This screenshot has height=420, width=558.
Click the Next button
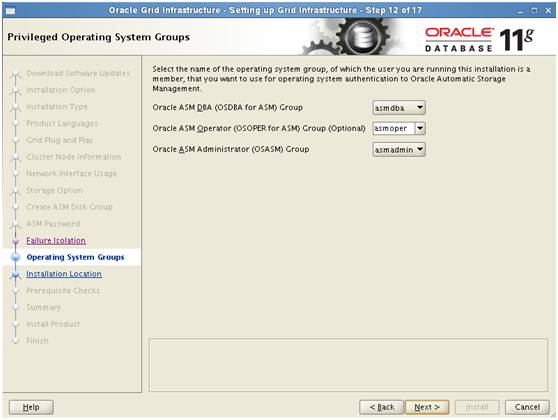(x=427, y=407)
